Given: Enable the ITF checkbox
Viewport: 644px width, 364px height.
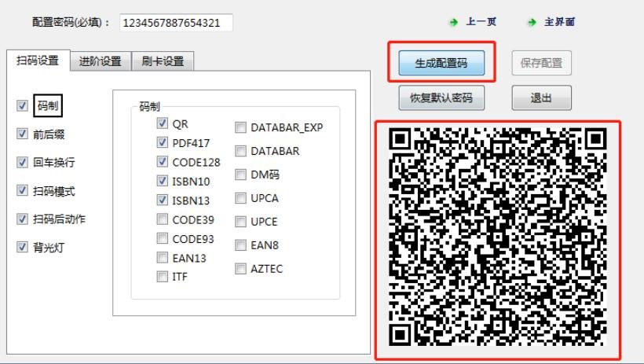Looking at the screenshot, I should coord(163,276).
